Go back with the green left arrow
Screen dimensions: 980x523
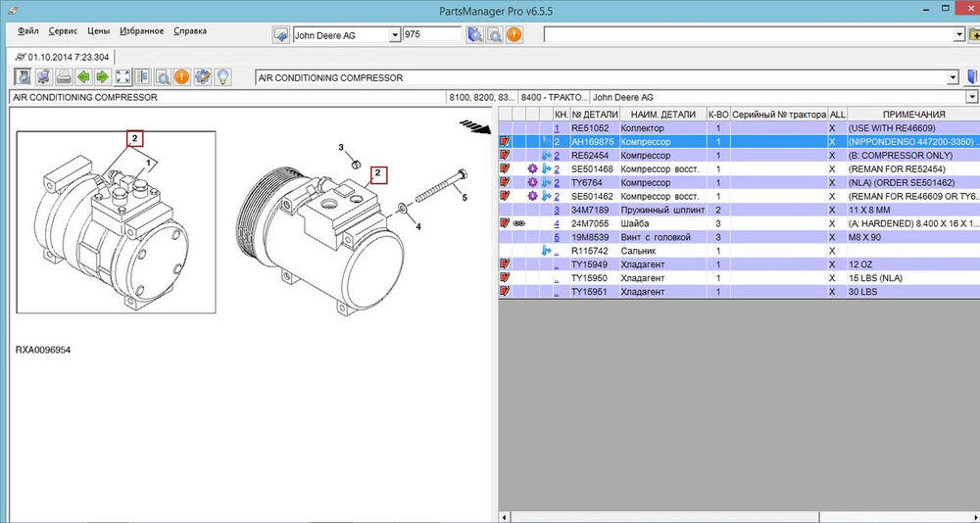click(82, 76)
